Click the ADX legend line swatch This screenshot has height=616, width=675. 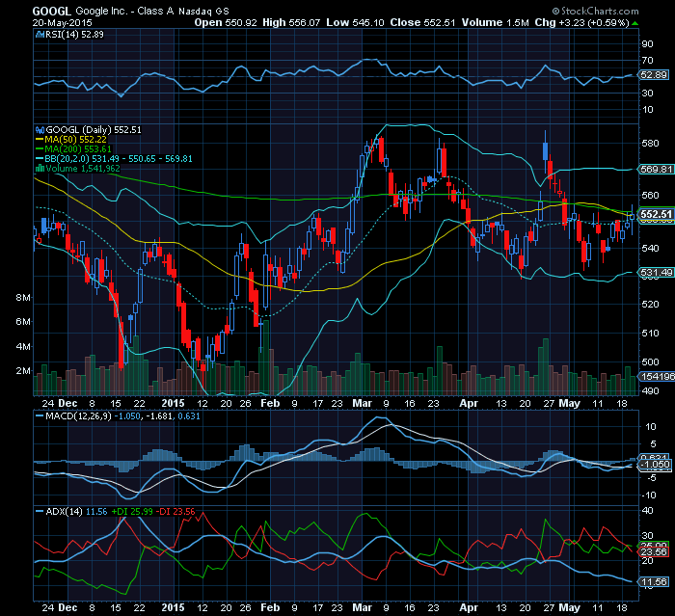click(x=40, y=512)
